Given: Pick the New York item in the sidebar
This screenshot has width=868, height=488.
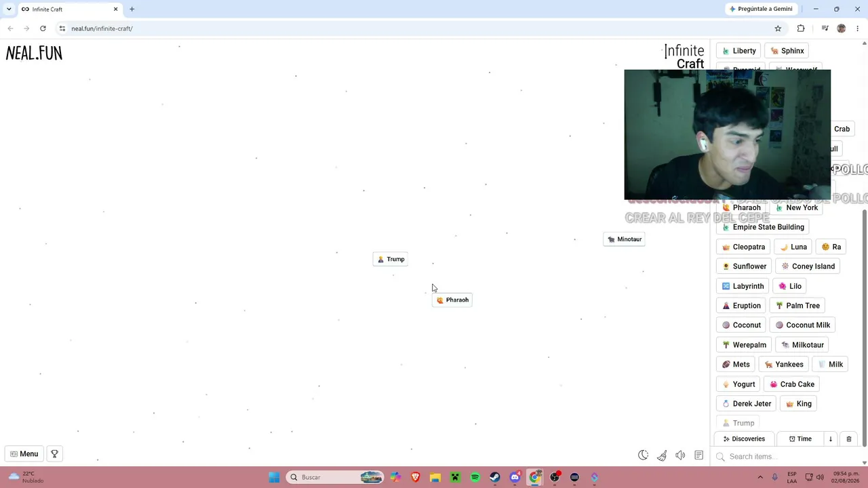Looking at the screenshot, I should tap(796, 207).
